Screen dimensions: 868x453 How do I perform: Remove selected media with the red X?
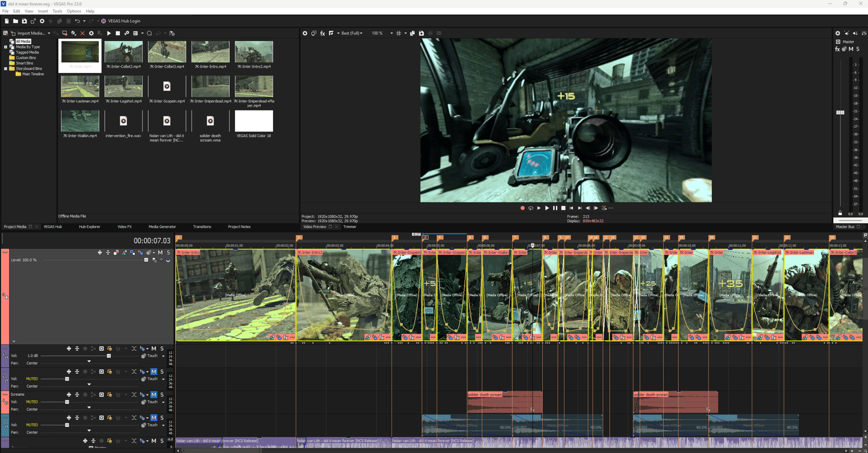82,34
